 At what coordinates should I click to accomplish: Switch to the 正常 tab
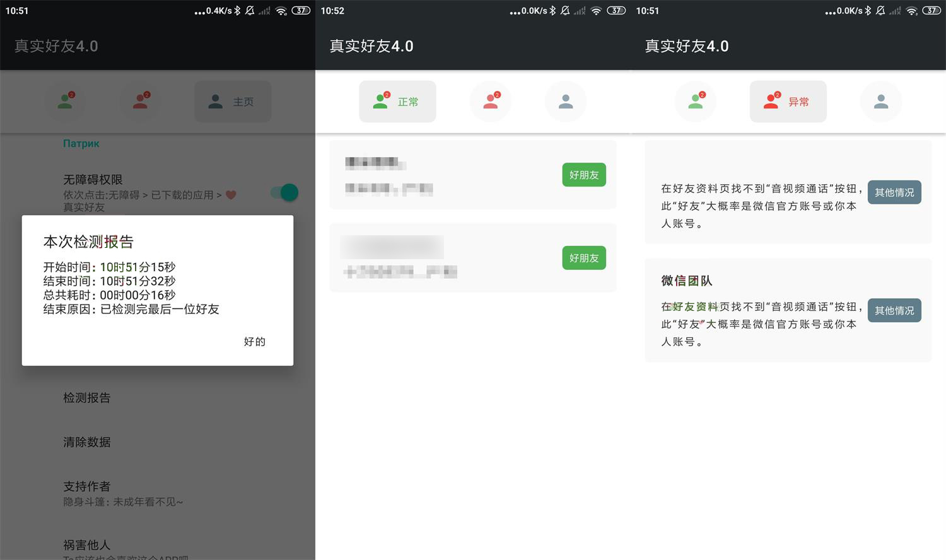[x=397, y=101]
